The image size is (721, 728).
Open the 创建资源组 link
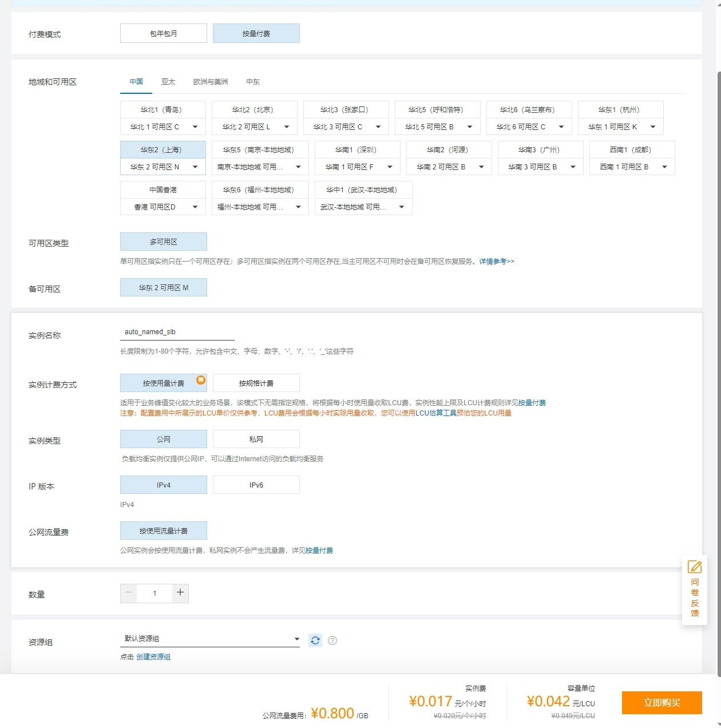(x=153, y=657)
